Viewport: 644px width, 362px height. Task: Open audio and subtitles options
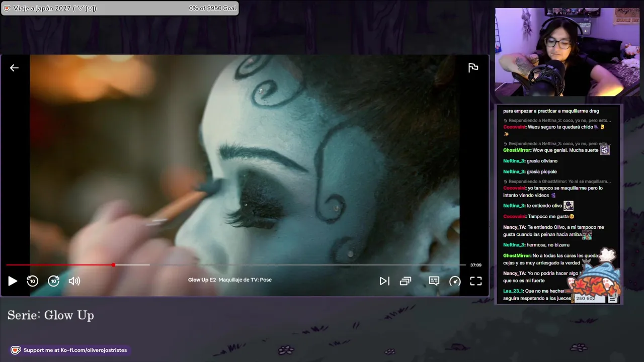(434, 281)
